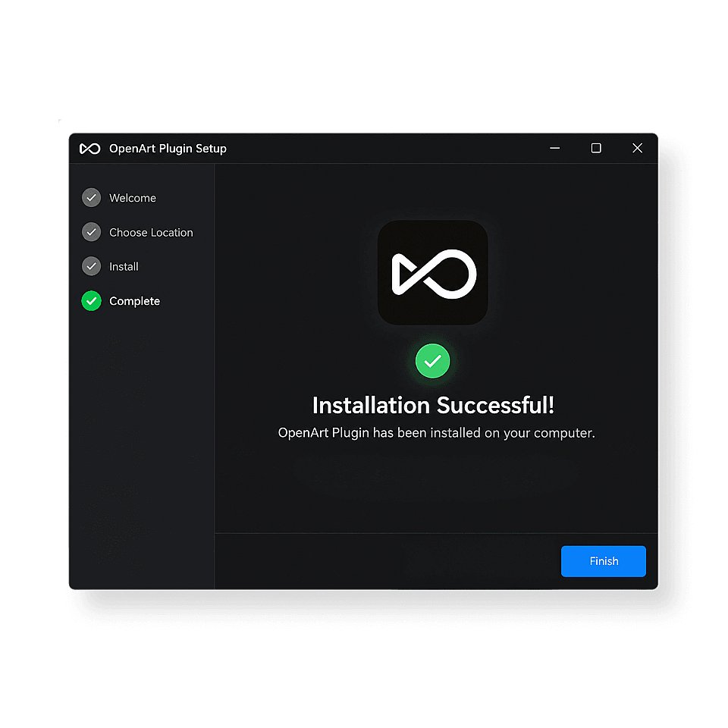Select the Welcome step label
This screenshot has height=728, width=728.
point(133,198)
